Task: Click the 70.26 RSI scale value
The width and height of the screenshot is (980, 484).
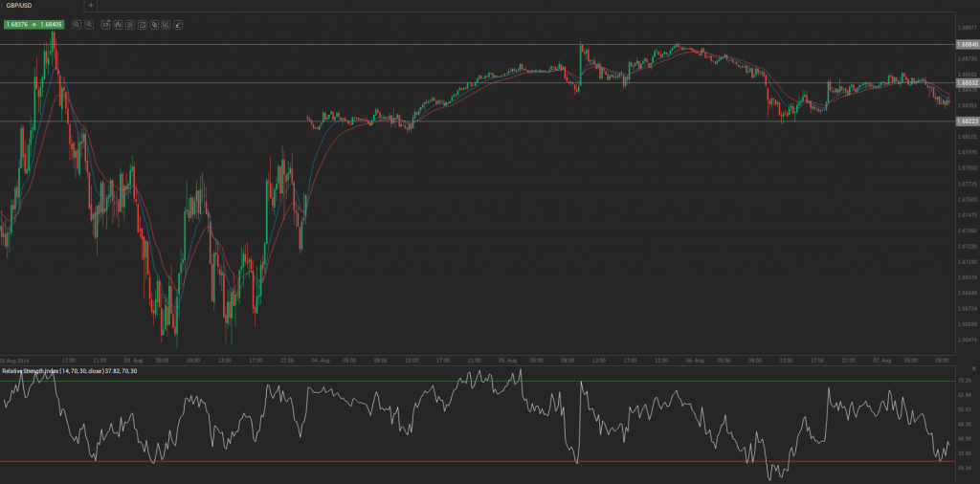Action: [964, 381]
